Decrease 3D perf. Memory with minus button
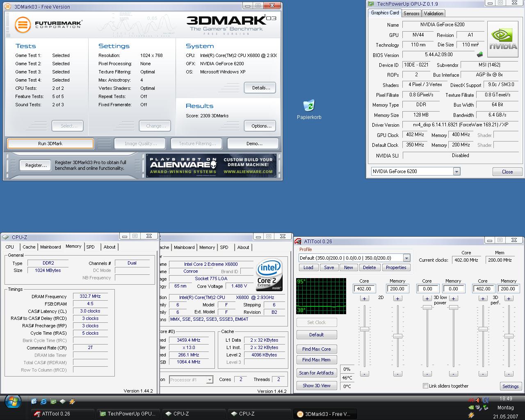Screen dimensions: 525x420 click(509, 374)
